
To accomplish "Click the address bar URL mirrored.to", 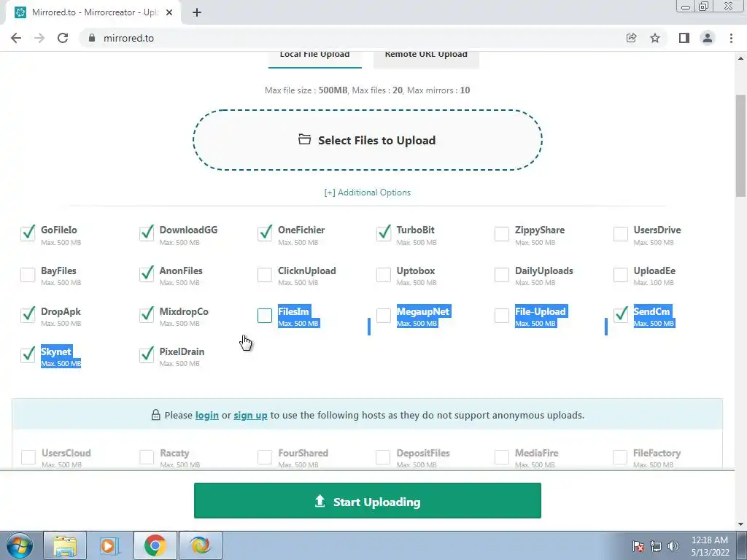I will [128, 38].
